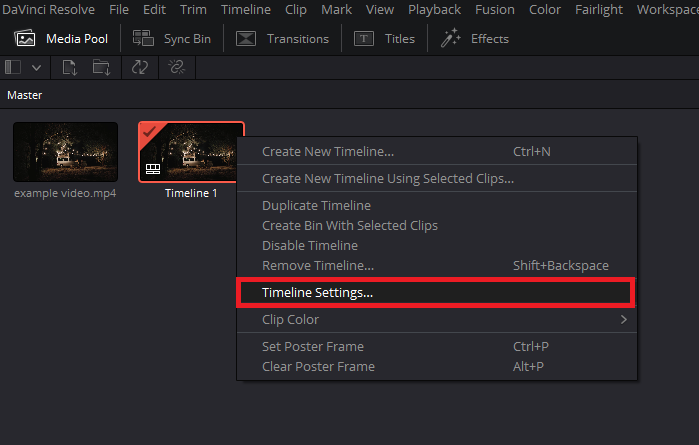The width and height of the screenshot is (699, 445).
Task: Select Remove Timeline... entry
Action: pos(437,266)
